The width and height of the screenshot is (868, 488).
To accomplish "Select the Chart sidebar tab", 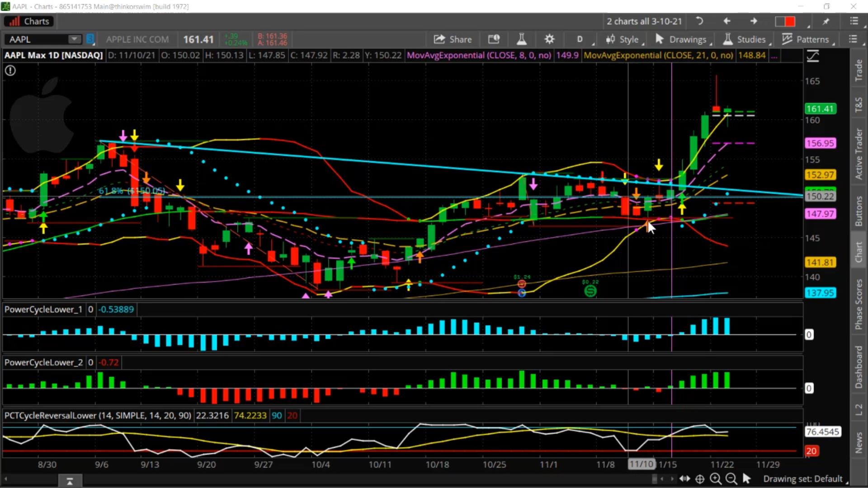I will click(x=859, y=251).
